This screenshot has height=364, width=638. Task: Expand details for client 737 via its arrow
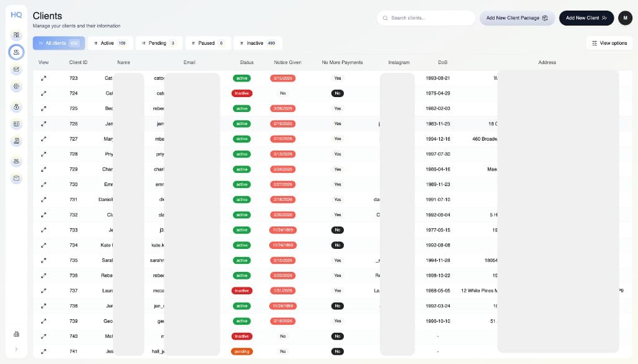(x=43, y=291)
